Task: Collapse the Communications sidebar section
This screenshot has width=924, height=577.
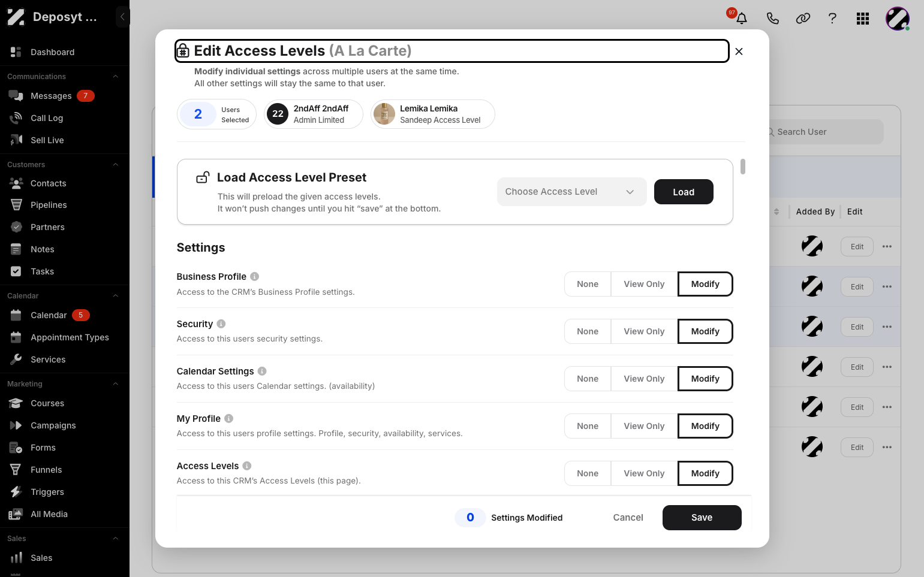Action: pos(116,77)
